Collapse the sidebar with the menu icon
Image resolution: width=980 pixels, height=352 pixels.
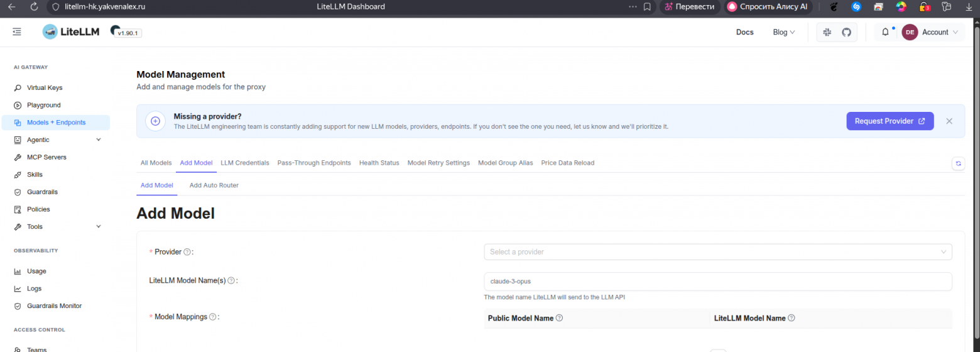[17, 31]
